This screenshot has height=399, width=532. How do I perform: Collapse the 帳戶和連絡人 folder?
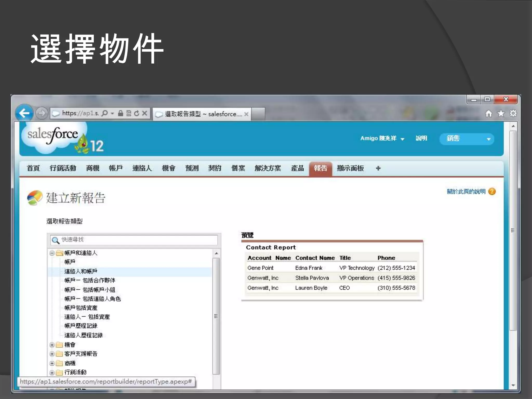[52, 253]
